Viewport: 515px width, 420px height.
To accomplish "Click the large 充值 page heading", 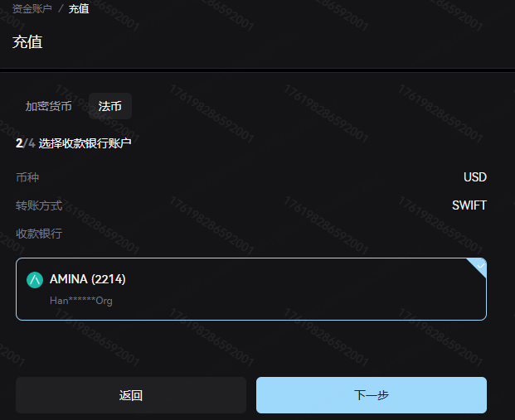I will click(27, 42).
